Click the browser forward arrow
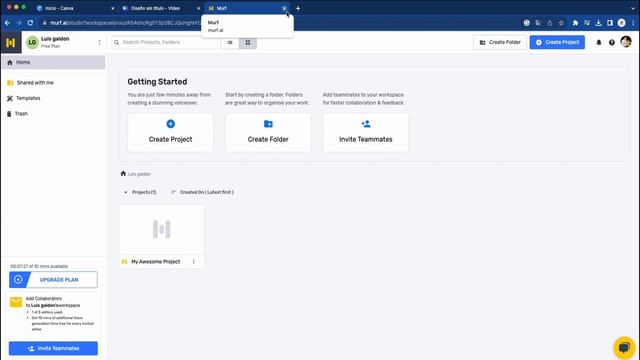Screen dimensions: 640x360 [18, 23]
